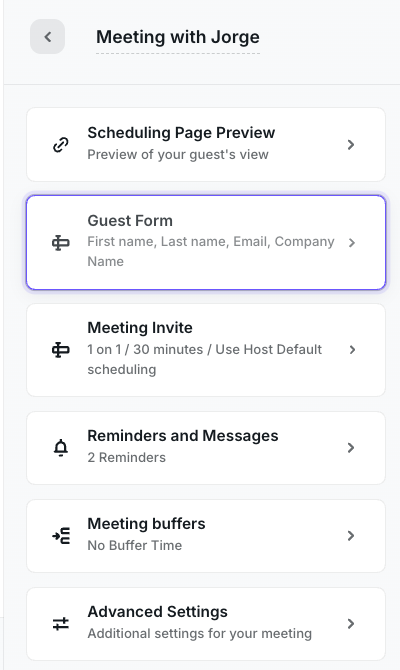
Task: Expand Reminders and Messages chevron
Action: click(351, 448)
